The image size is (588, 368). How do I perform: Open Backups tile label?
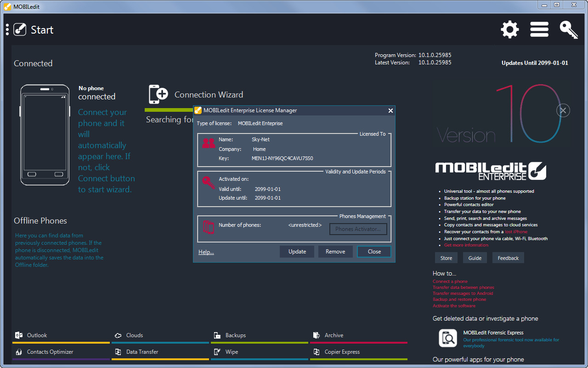pos(236,335)
